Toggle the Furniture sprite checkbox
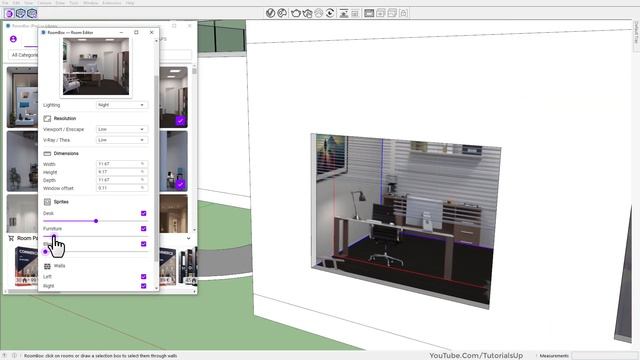The width and height of the screenshot is (640, 360). (x=144, y=229)
